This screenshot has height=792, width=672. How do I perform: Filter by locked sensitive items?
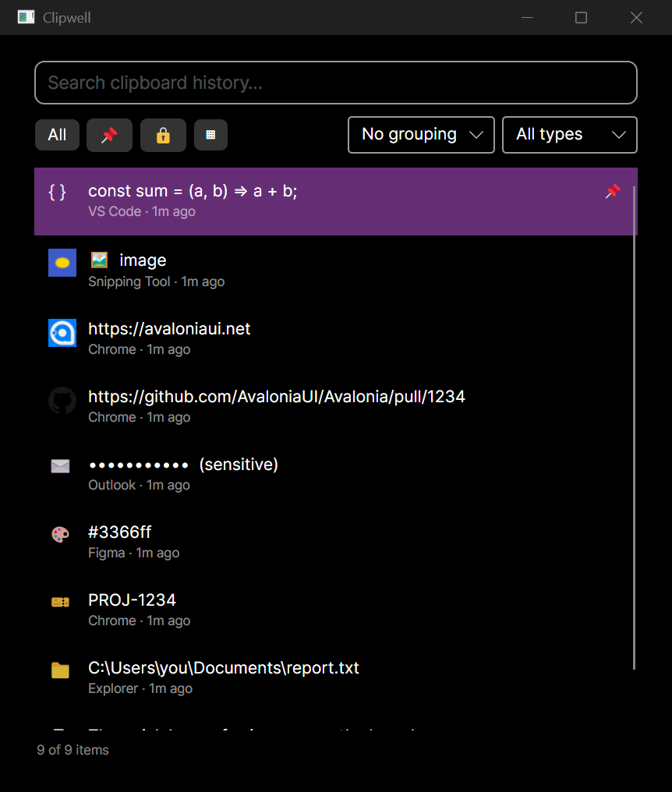pos(163,136)
